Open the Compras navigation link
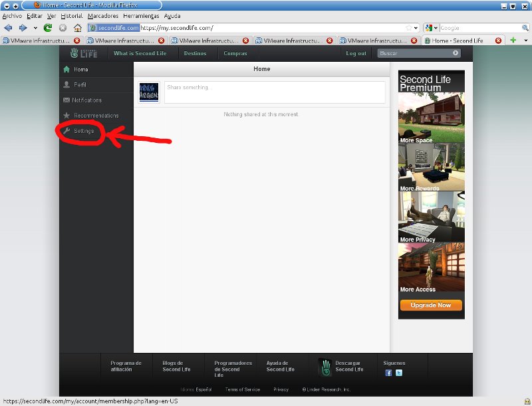The width and height of the screenshot is (532, 406). point(235,53)
